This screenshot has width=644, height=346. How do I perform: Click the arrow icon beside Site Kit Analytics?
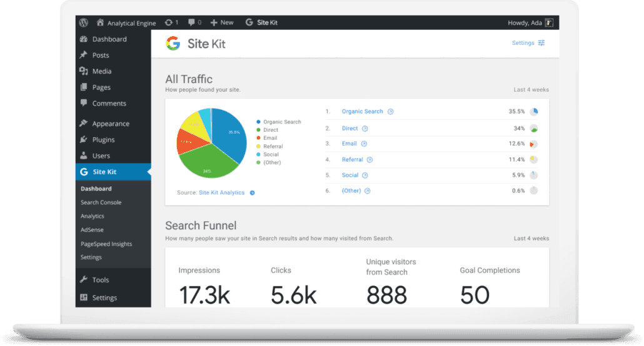click(x=252, y=193)
